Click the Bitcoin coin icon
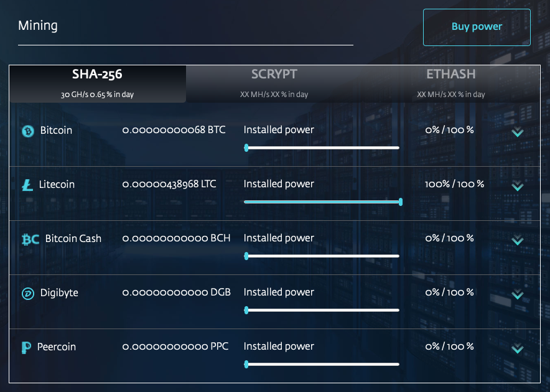This screenshot has height=392, width=550. 27,131
